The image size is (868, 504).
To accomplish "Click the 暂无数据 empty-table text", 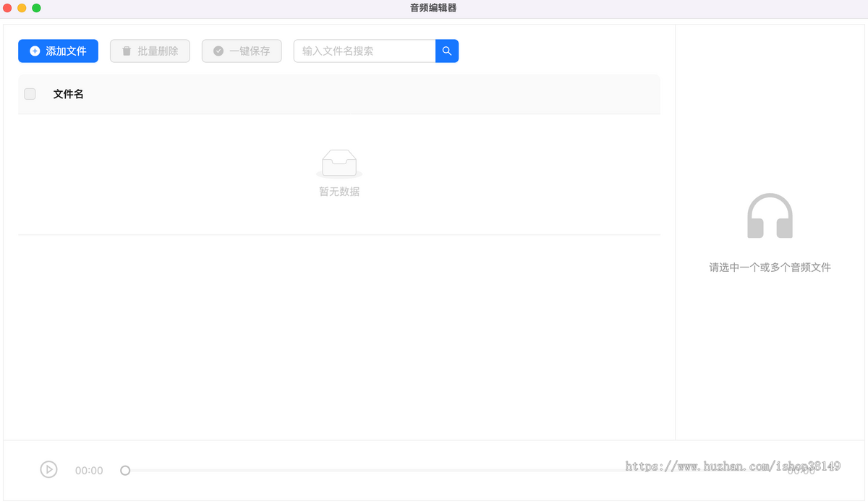I will tap(339, 192).
